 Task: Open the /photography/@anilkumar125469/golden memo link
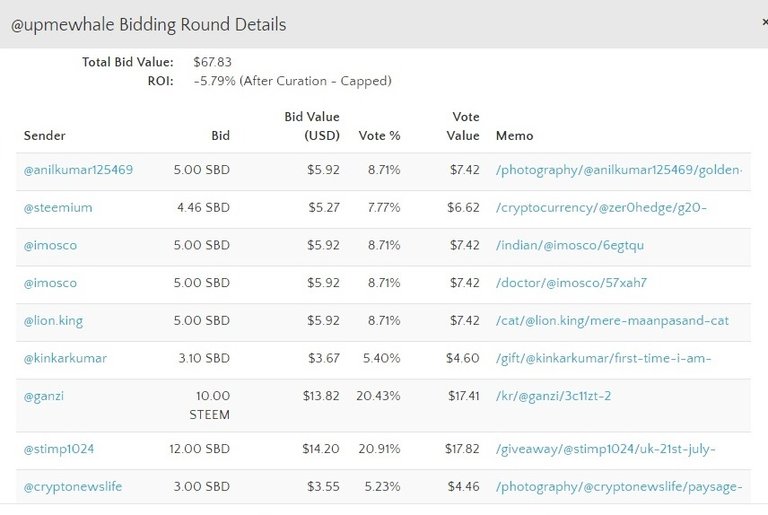coord(619,170)
